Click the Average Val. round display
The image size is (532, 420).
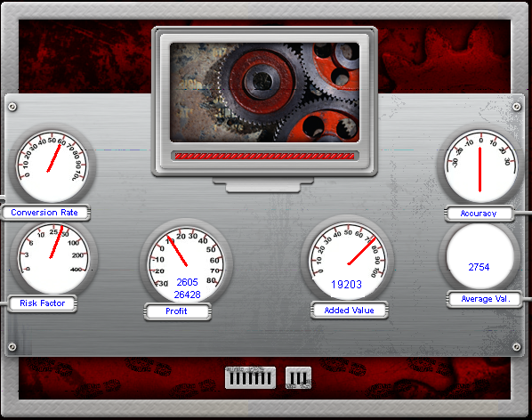[480, 256]
